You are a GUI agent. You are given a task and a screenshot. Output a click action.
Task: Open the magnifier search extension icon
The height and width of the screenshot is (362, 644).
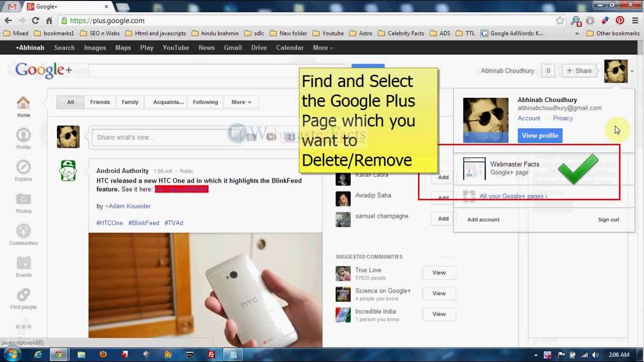coord(576,21)
